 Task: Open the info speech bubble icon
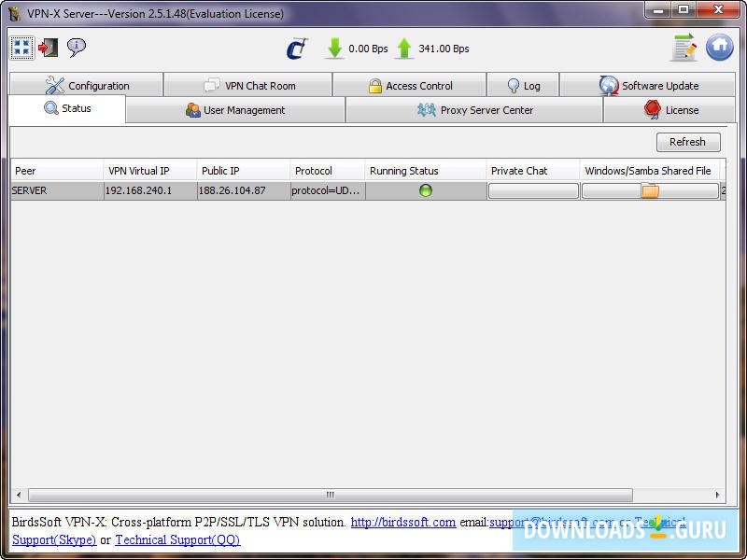[77, 48]
